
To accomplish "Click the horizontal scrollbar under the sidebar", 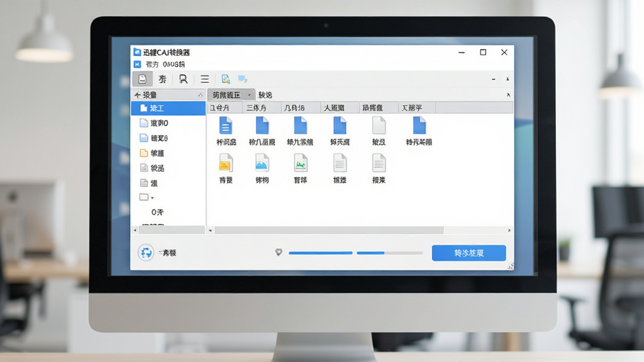I will [172, 230].
